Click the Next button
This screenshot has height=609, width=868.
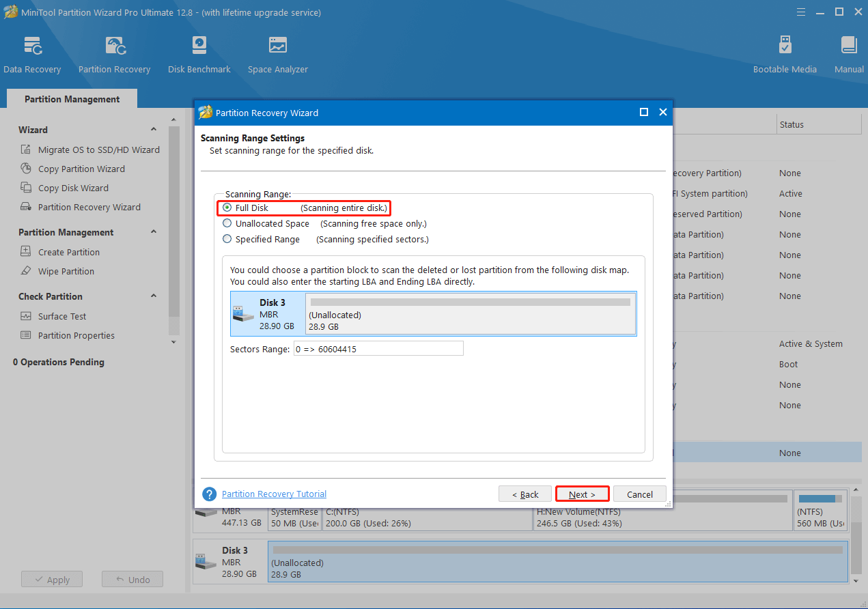582,494
